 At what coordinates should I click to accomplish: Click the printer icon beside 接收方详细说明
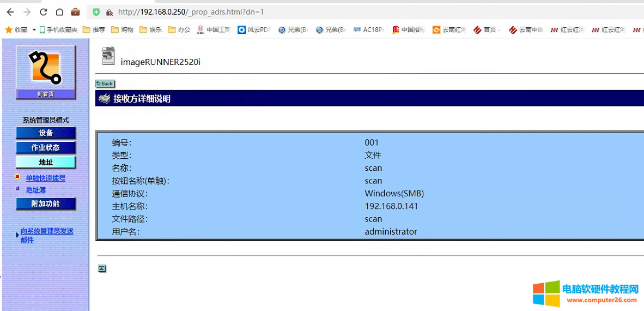point(105,98)
